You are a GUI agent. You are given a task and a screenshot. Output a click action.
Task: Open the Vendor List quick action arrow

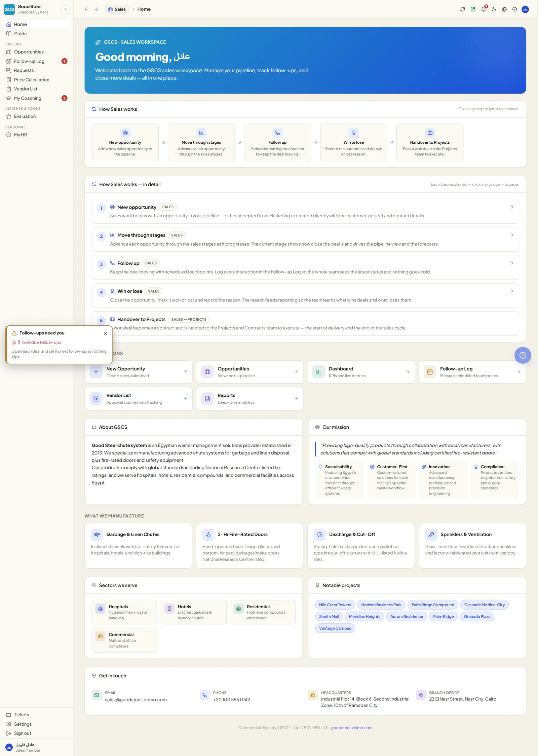(185, 399)
